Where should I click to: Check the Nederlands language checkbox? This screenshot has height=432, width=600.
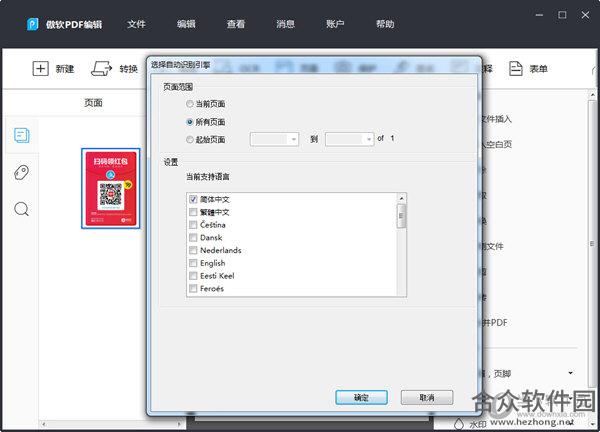[x=193, y=250]
